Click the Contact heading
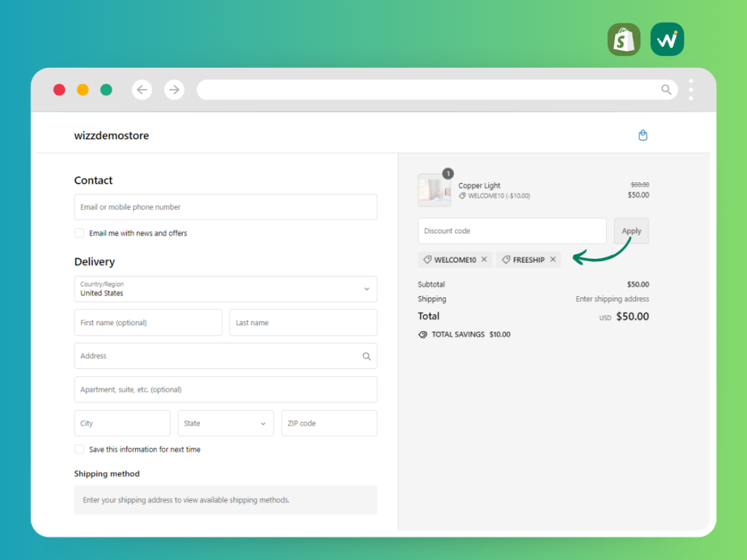Screen dimensions: 747x560 (x=93, y=181)
